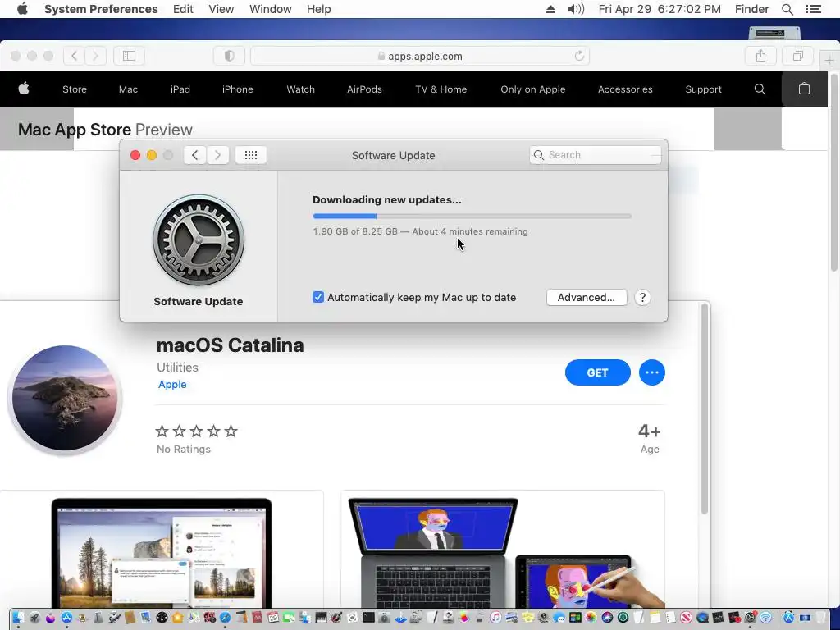Open Store link in Apple nav
Viewport: 840px width, 630px height.
[x=75, y=89]
